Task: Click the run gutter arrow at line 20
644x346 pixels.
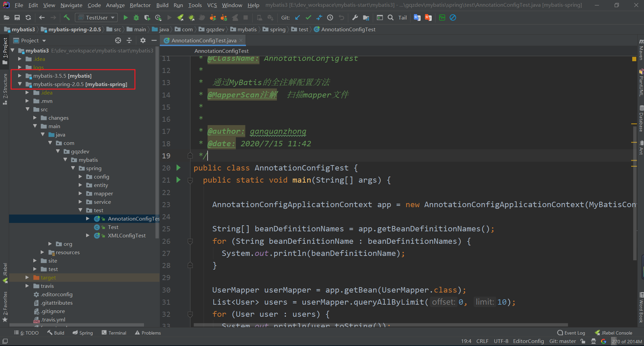Action: (179, 167)
